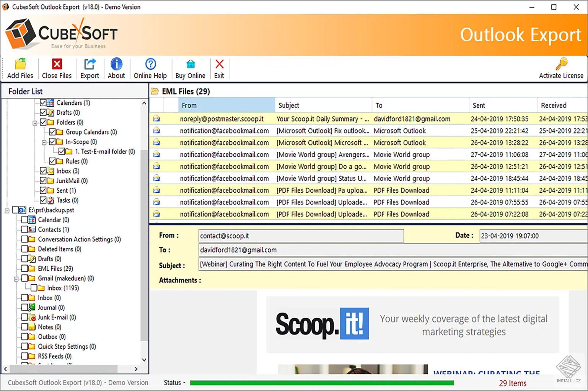Check the EML Files (29) checkbox
This screenshot has width=588, height=391.
pyautogui.click(x=24, y=269)
